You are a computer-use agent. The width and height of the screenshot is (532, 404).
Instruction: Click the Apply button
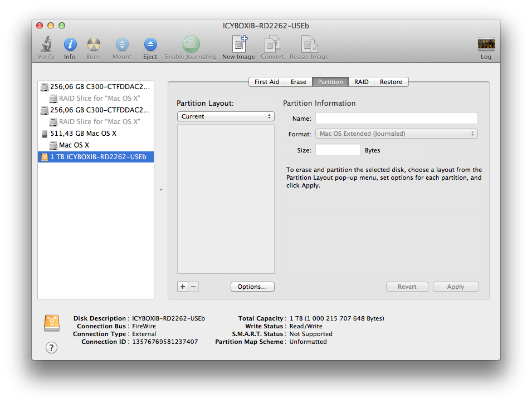(x=456, y=287)
